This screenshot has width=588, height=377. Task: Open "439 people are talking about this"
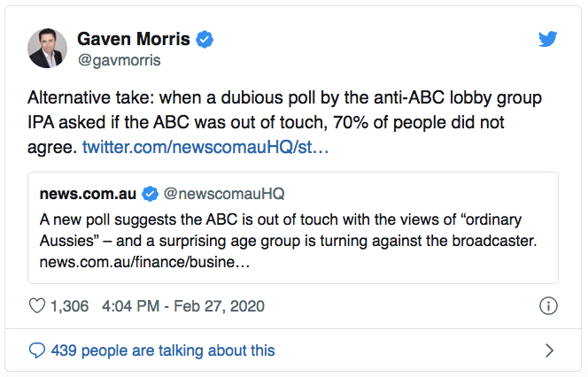coord(163,350)
